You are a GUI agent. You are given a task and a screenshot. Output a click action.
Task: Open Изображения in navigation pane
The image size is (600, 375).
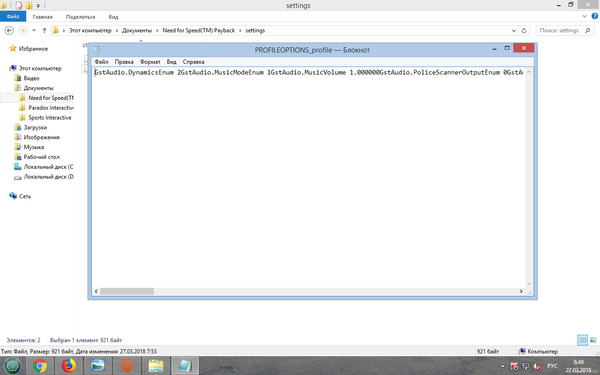[x=41, y=137]
